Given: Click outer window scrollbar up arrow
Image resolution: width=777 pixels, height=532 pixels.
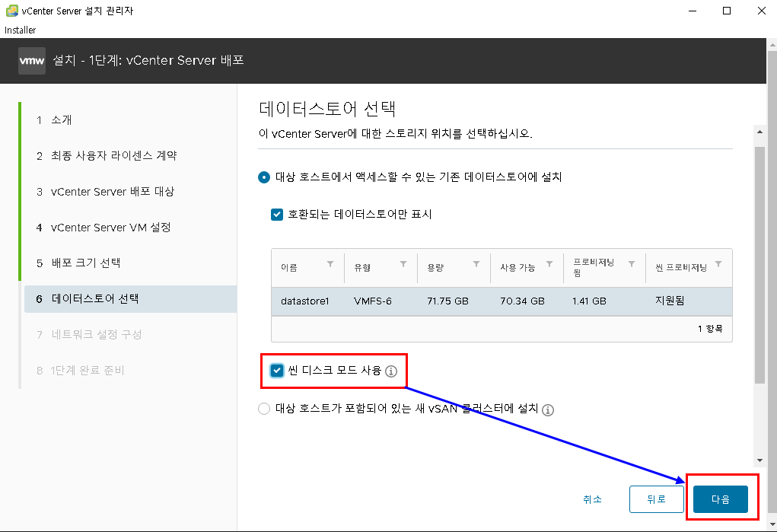Looking at the screenshot, I should (772, 45).
